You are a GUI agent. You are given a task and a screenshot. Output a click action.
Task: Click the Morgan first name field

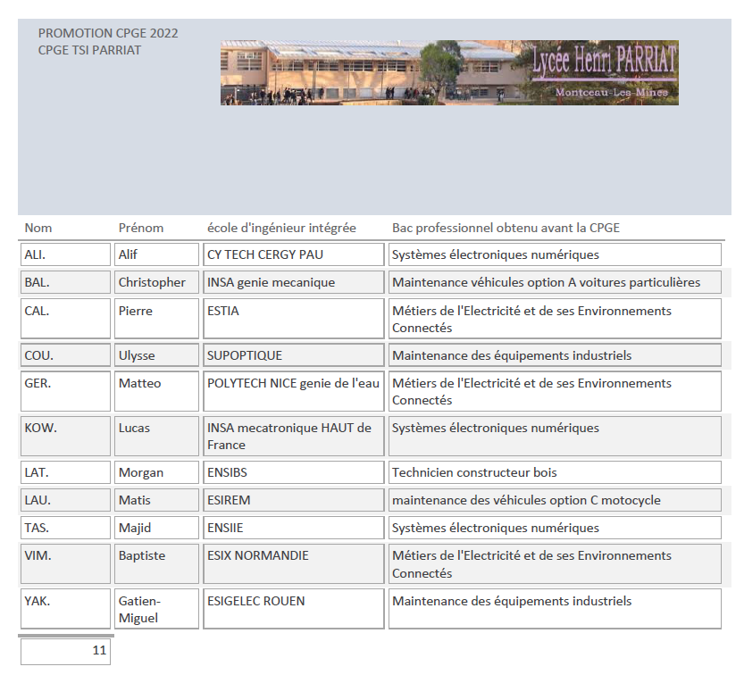coord(156,472)
